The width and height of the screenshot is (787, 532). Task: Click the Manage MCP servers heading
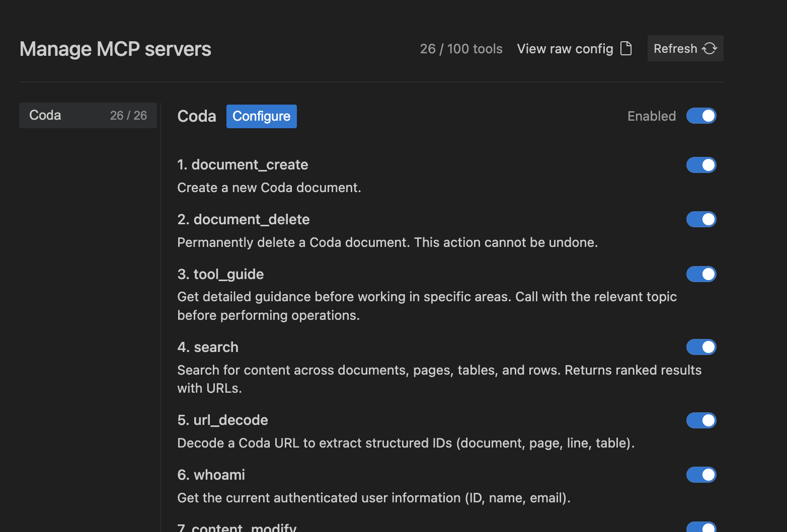coord(115,49)
